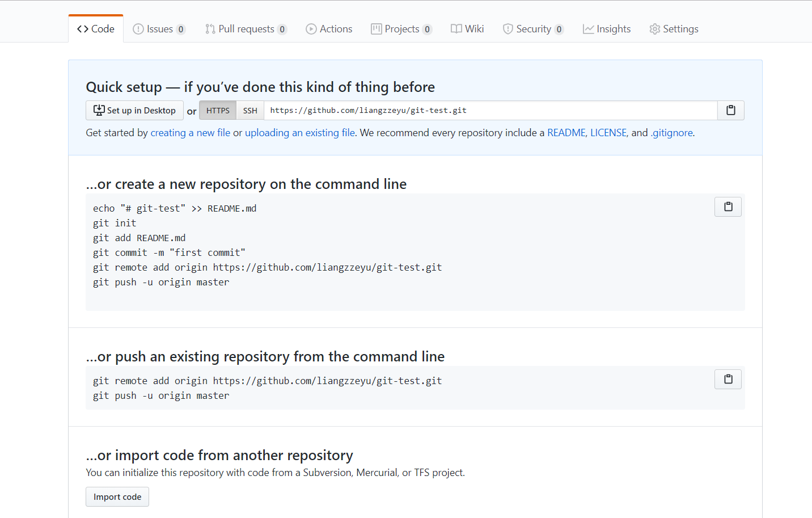The image size is (812, 518).
Task: Show the Insights tab
Action: pos(607,29)
